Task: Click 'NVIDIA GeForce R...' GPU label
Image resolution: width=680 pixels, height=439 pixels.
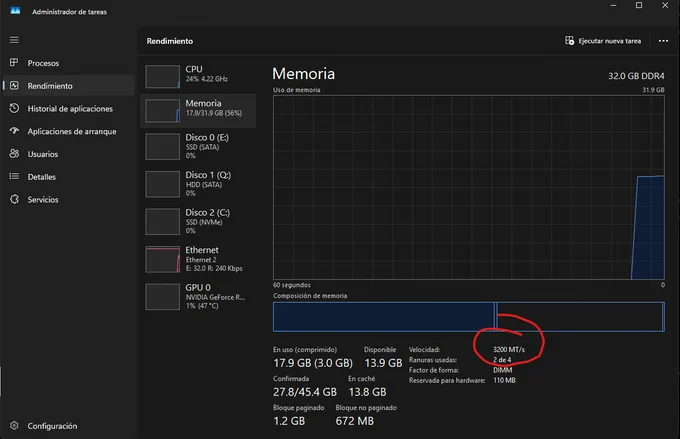Action: 215,297
